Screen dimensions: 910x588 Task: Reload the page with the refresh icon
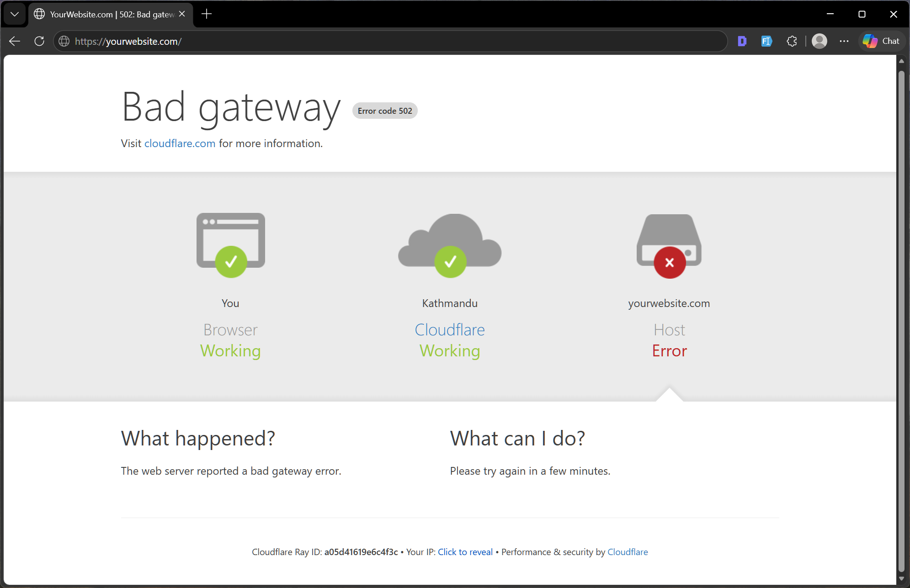point(39,41)
